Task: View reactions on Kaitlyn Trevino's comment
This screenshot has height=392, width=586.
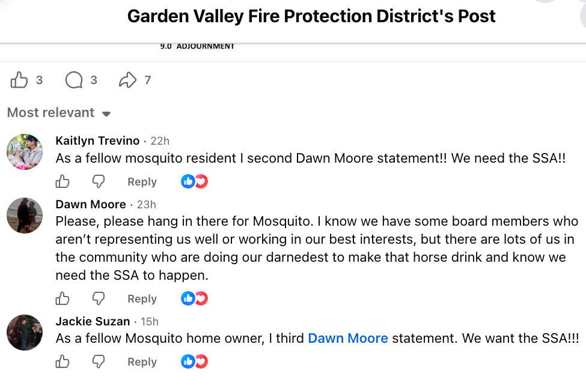Action: click(x=194, y=181)
